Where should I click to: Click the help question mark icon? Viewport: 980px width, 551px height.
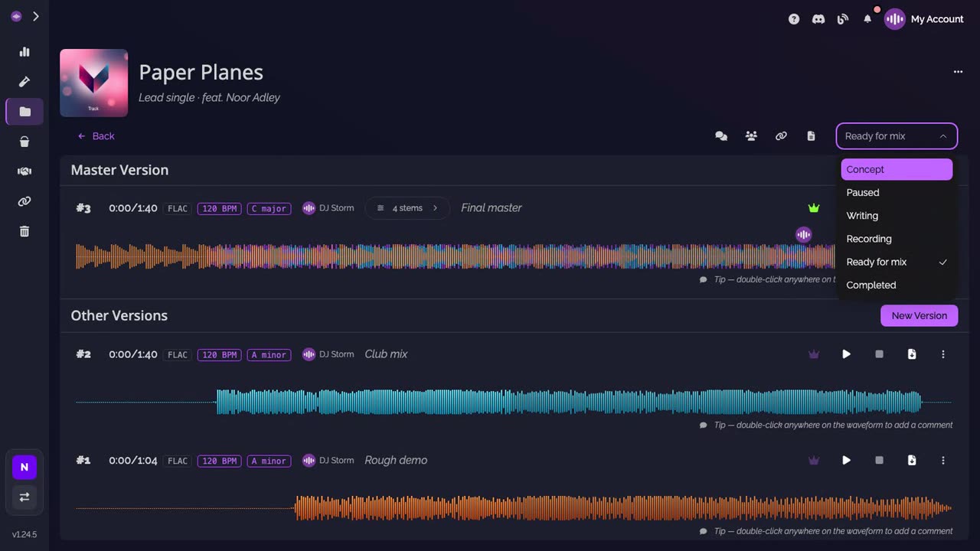794,19
